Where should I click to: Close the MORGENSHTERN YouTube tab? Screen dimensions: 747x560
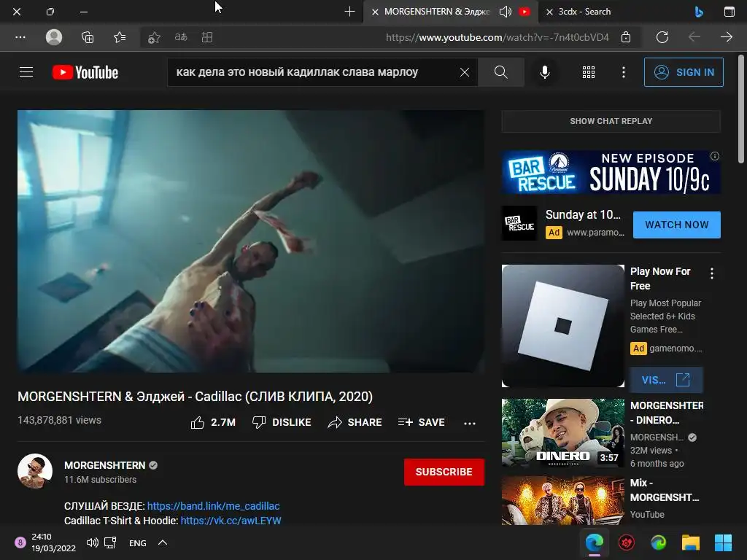tap(375, 12)
